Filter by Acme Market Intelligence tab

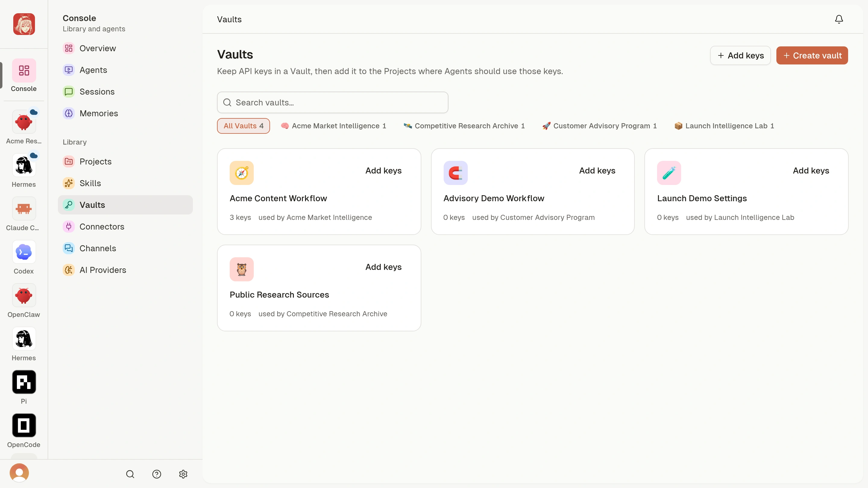pyautogui.click(x=334, y=126)
